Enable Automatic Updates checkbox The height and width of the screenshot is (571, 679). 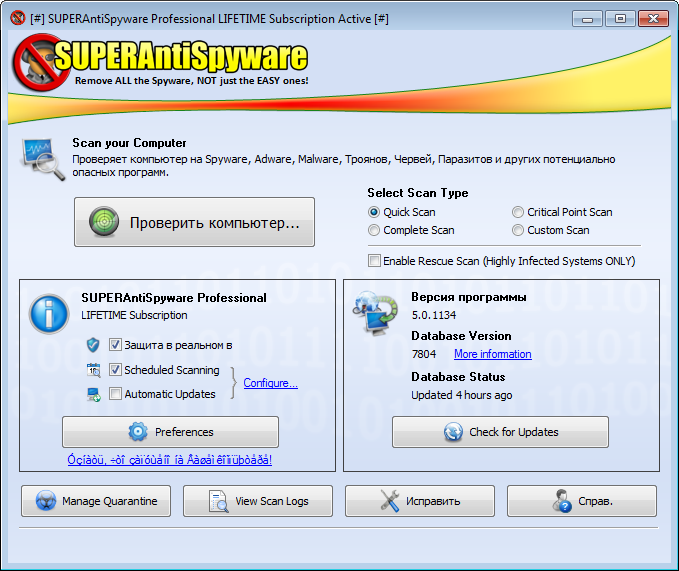[115, 394]
